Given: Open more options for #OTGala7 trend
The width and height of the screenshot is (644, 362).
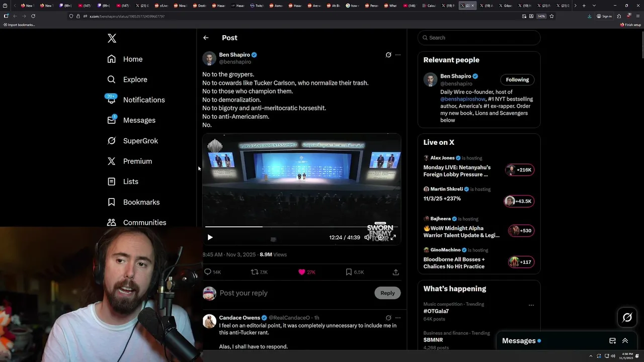Looking at the screenshot, I should [531, 305].
